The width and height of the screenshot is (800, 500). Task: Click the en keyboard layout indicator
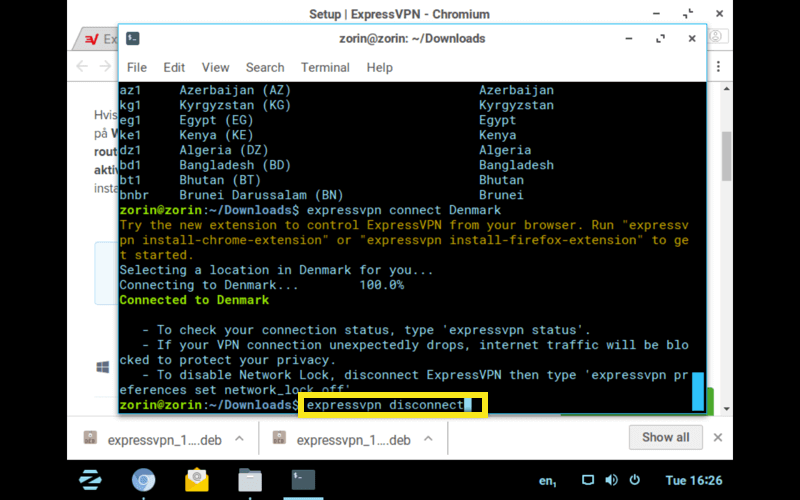pyautogui.click(x=547, y=481)
